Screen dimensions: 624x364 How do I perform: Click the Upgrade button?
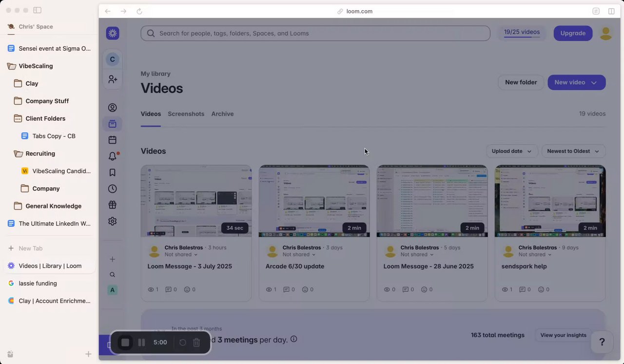point(573,33)
